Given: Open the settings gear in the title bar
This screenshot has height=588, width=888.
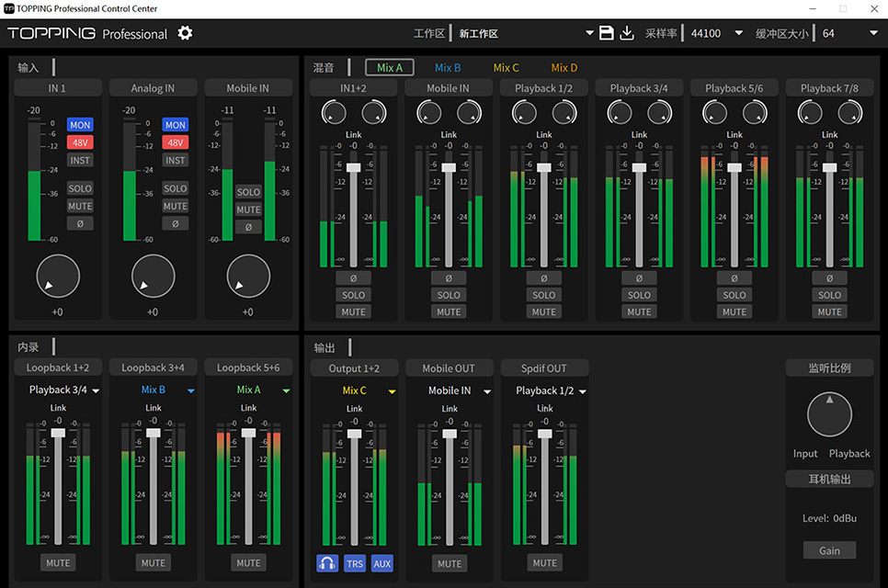Looking at the screenshot, I should coord(184,32).
